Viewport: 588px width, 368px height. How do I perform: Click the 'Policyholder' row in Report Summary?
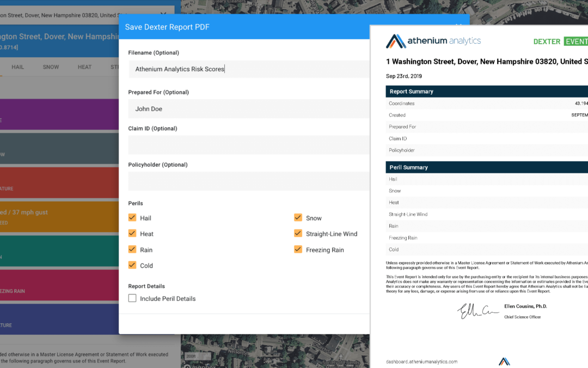pos(487,150)
